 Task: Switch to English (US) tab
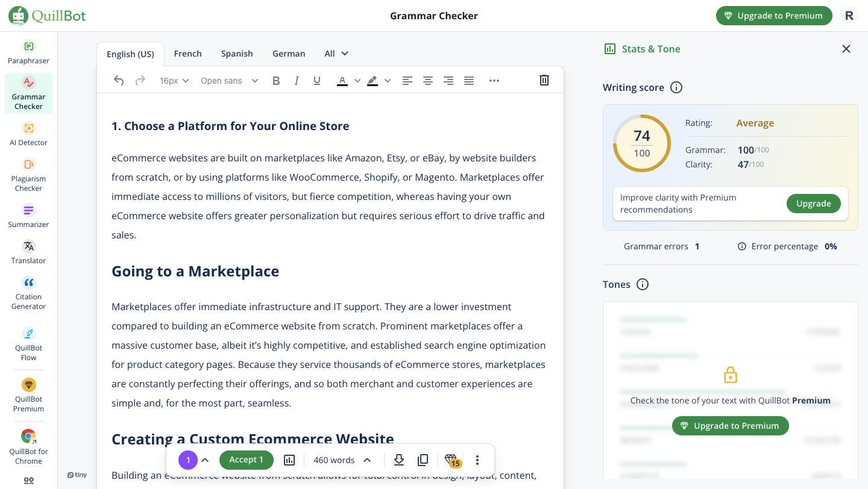(x=130, y=54)
